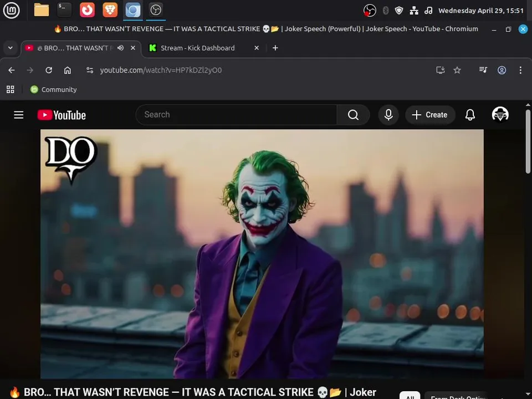Click the Joker video player
The image size is (532, 399).
click(262, 254)
